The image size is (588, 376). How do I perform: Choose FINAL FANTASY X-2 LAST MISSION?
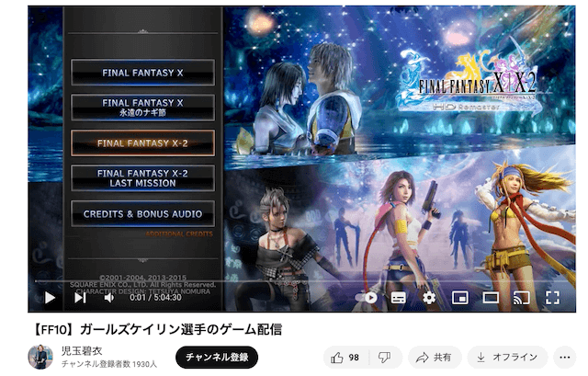coord(142,177)
